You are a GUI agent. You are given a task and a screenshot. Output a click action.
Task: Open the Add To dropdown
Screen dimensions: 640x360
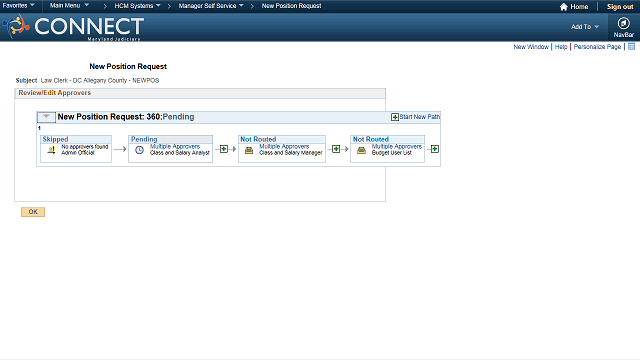584,27
